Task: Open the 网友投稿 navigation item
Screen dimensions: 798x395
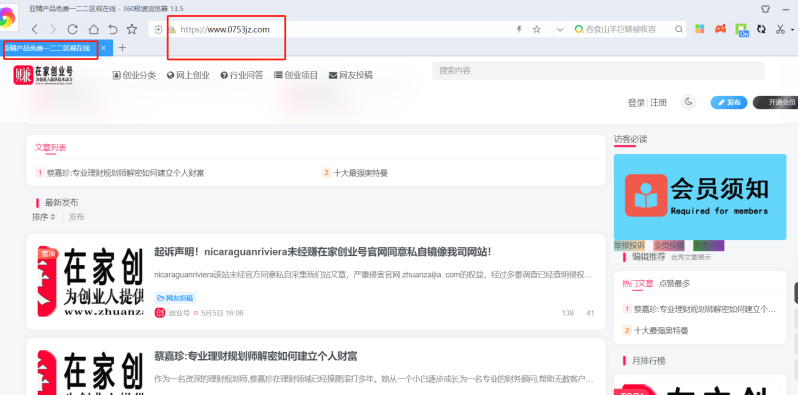Action: (351, 75)
